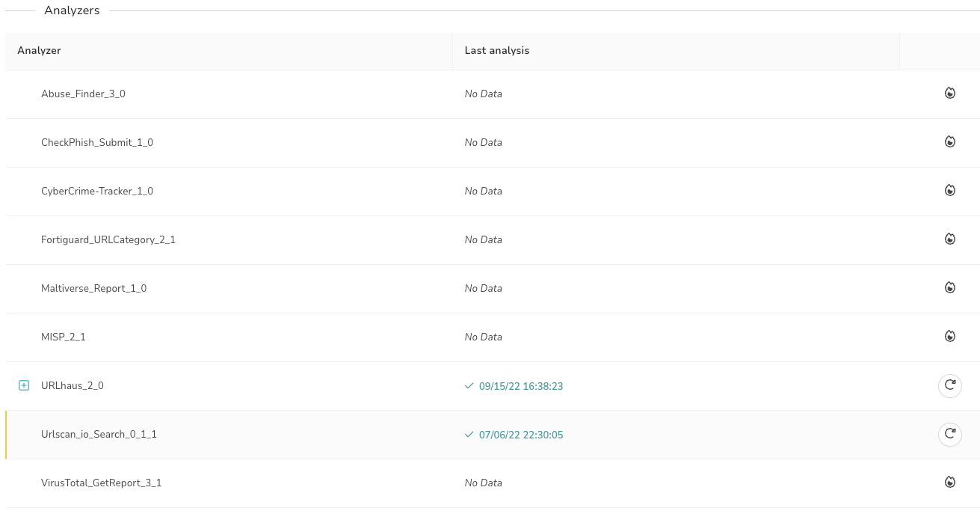Select the Abuse_Finder_3_0 analyzer name
Image resolution: width=980 pixels, height=508 pixels.
coord(83,94)
